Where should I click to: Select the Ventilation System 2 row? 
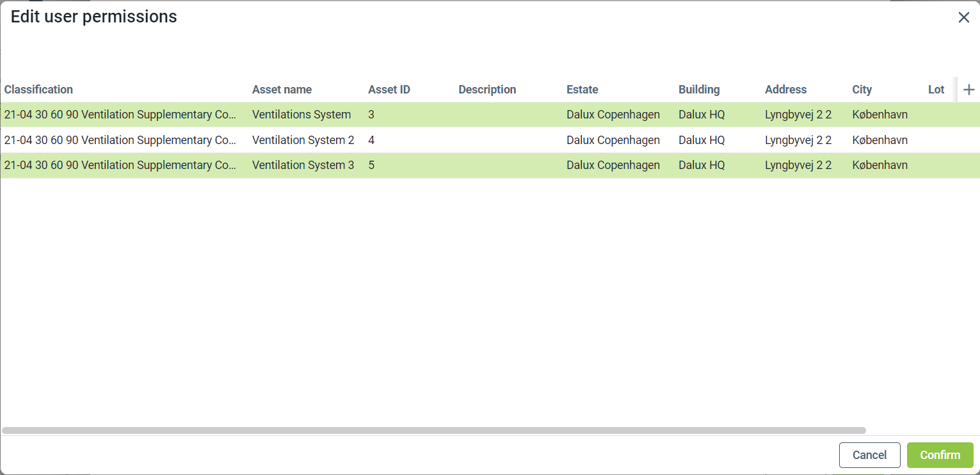point(303,140)
